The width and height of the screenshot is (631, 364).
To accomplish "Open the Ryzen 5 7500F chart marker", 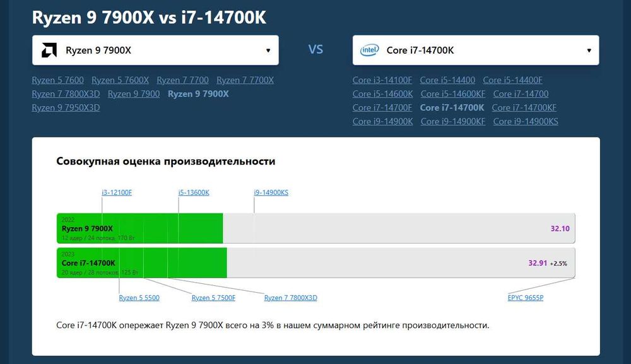I will (x=214, y=298).
